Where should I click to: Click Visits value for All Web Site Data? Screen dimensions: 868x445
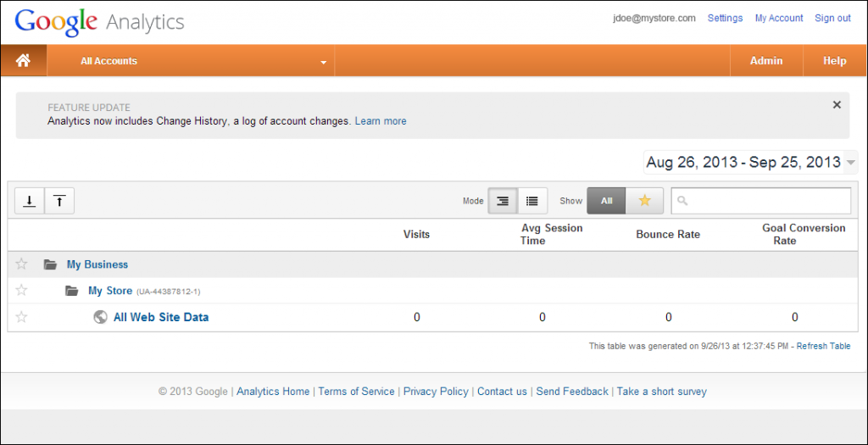pyautogui.click(x=417, y=317)
